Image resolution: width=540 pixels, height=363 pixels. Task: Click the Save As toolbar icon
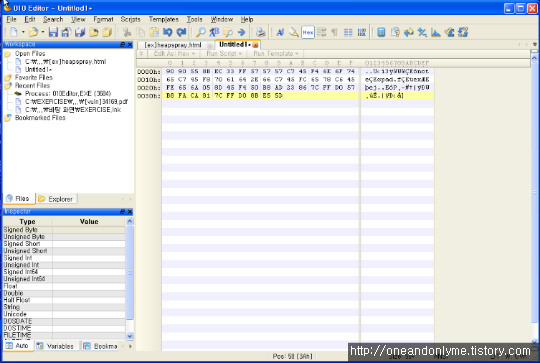click(x=66, y=32)
